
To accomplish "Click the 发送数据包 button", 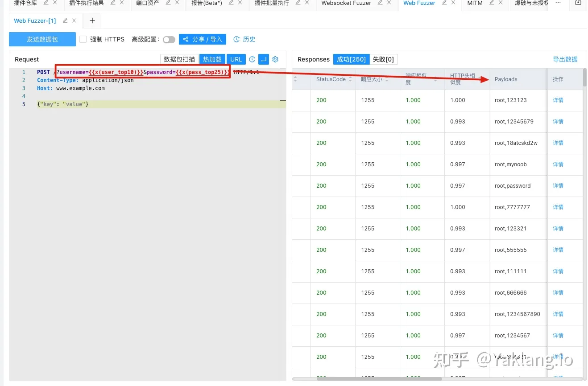I will (42, 39).
